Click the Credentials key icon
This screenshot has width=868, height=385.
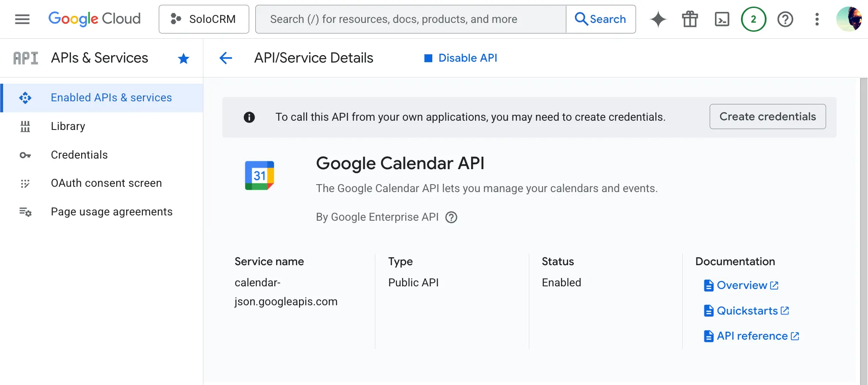pos(25,155)
